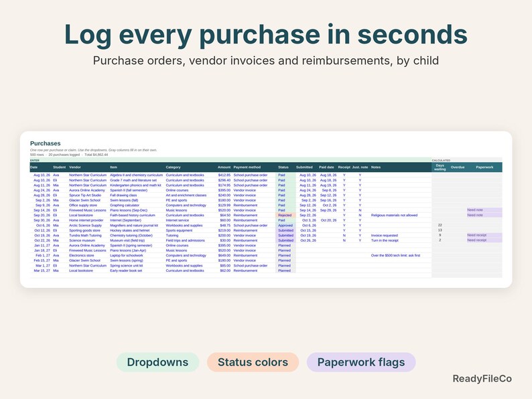
Task: Select the Vendor column header
Action: click(75, 167)
